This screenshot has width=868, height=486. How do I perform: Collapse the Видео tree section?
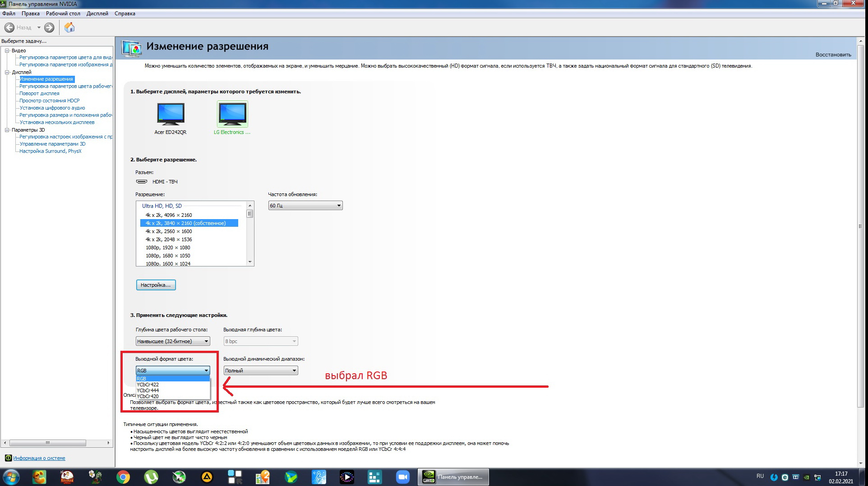point(7,50)
